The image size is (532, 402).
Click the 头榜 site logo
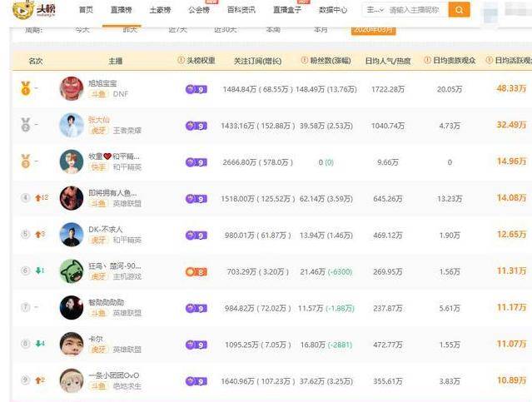tap(33, 9)
